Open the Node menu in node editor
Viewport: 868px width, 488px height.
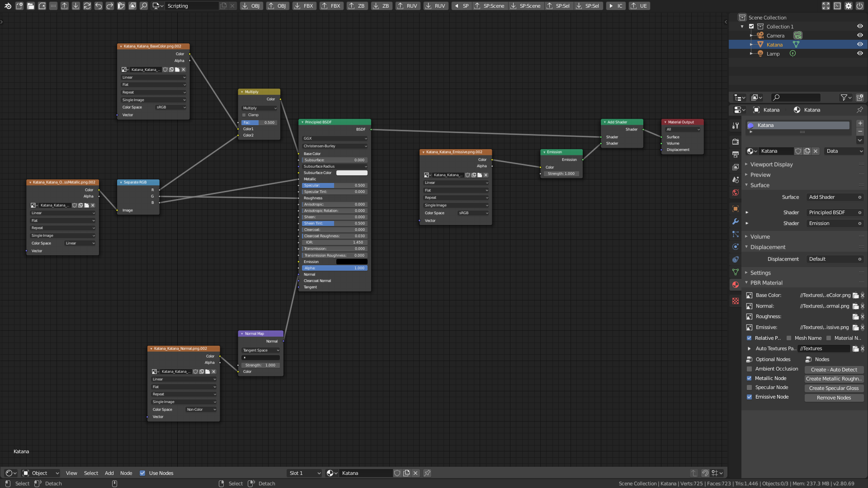point(126,473)
